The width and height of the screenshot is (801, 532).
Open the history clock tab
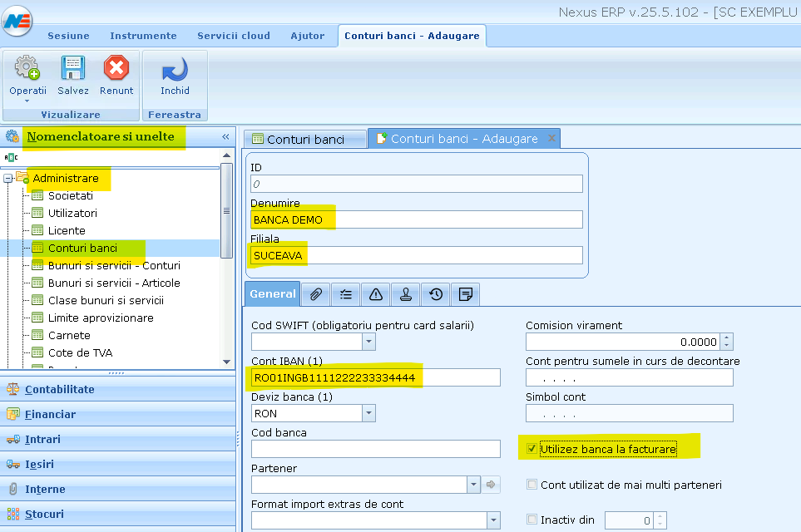tap(436, 294)
